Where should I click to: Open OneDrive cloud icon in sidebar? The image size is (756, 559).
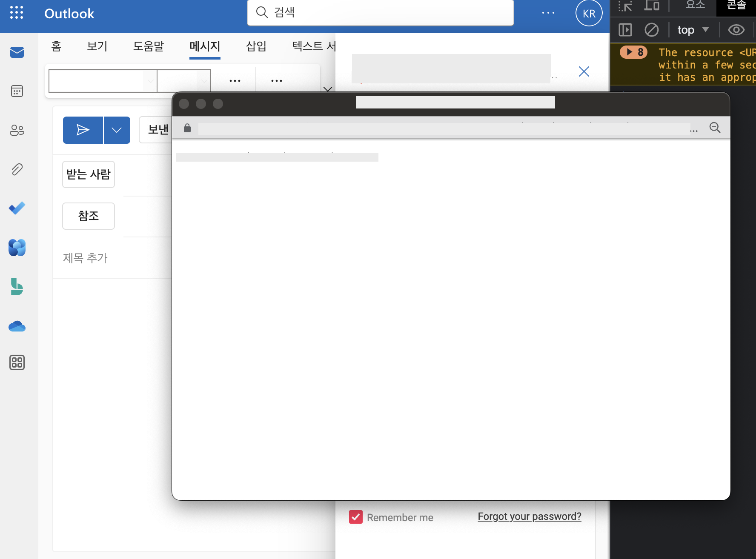[17, 326]
